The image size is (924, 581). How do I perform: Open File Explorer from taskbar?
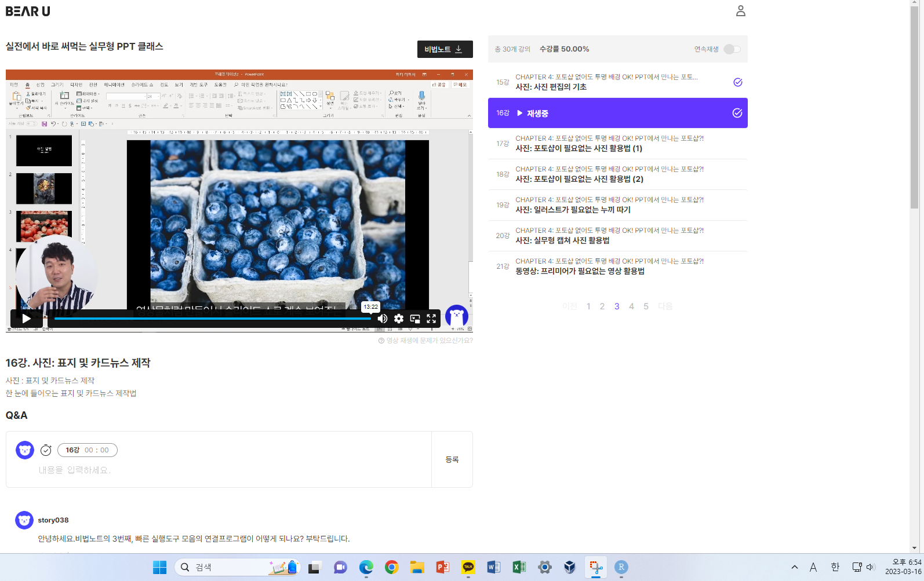coord(417,567)
